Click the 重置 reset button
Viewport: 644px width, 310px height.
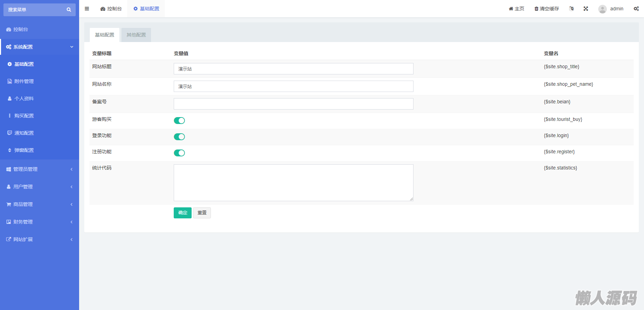click(x=202, y=213)
